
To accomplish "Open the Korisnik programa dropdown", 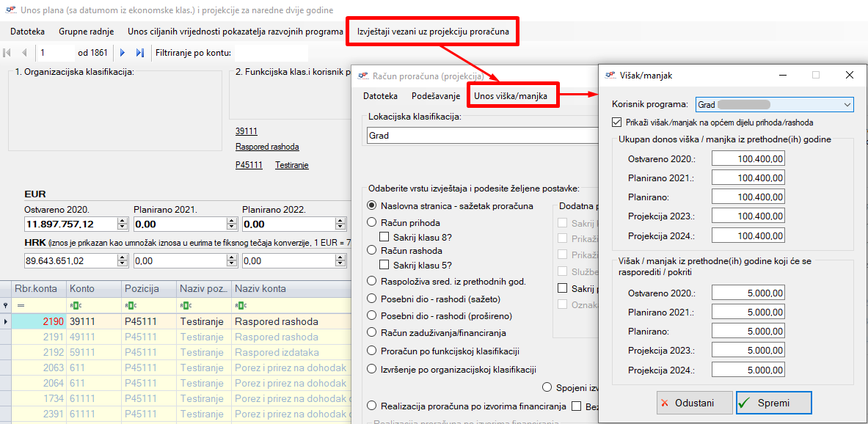I will tap(847, 105).
